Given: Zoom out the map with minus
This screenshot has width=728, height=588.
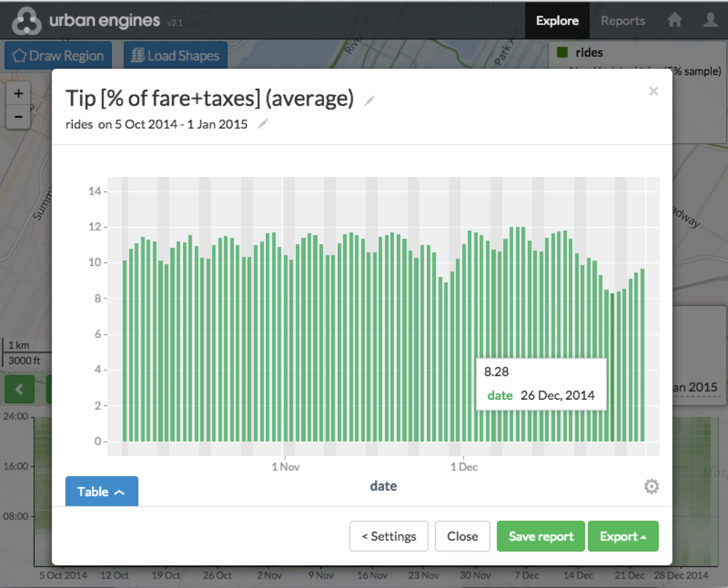Looking at the screenshot, I should [19, 117].
